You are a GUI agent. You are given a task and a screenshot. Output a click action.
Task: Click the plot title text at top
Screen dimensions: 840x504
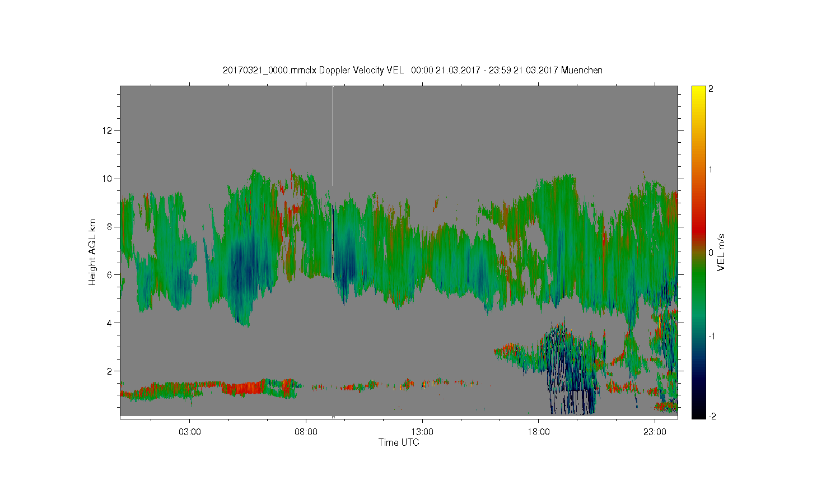pyautogui.click(x=413, y=70)
